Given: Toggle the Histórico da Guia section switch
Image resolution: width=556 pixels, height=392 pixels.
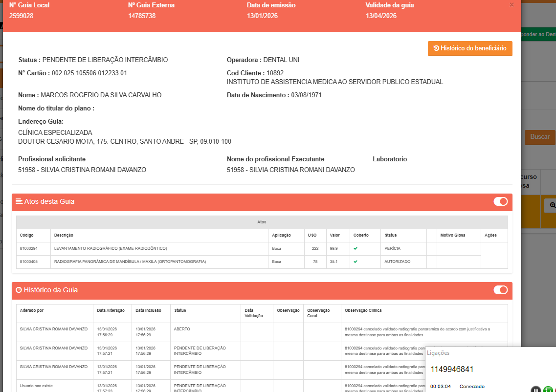Looking at the screenshot, I should coord(500,290).
